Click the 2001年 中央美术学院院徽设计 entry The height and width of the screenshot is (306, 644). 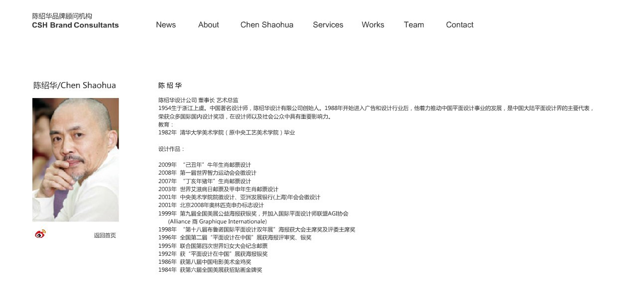coord(239,198)
